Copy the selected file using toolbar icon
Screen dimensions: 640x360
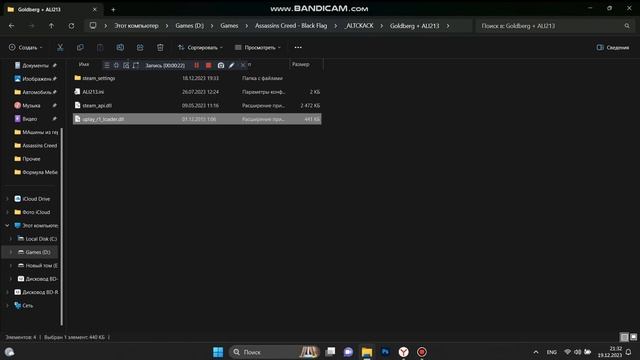click(80, 47)
